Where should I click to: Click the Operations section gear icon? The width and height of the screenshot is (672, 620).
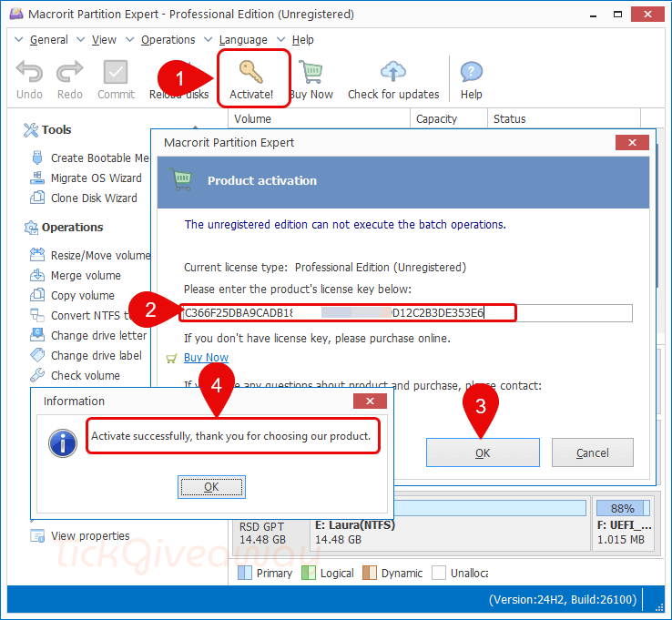click(31, 227)
